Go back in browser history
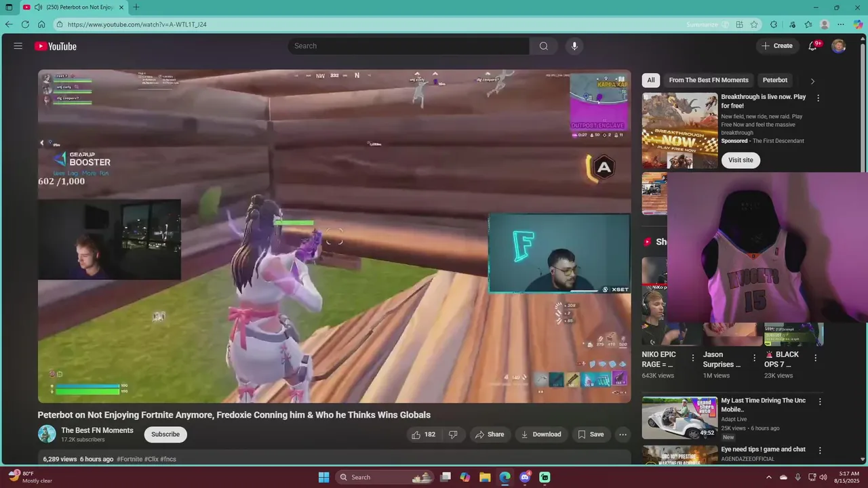 tap(9, 24)
